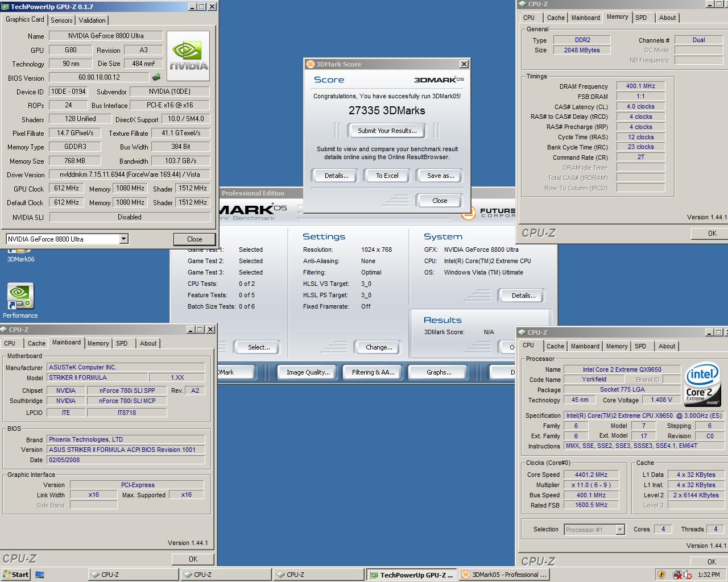Close the 3DMark Score dialog with X
This screenshot has width=728, height=582.
click(464, 64)
